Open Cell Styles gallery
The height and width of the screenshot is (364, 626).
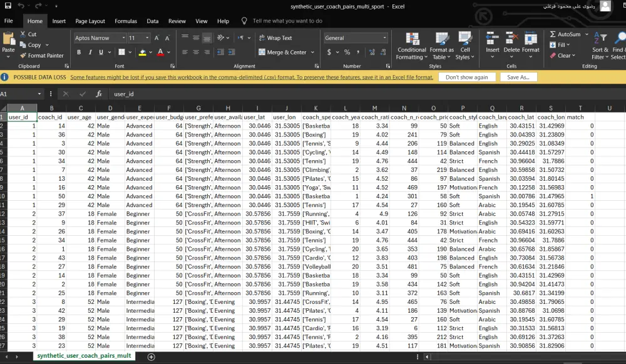coord(465,46)
